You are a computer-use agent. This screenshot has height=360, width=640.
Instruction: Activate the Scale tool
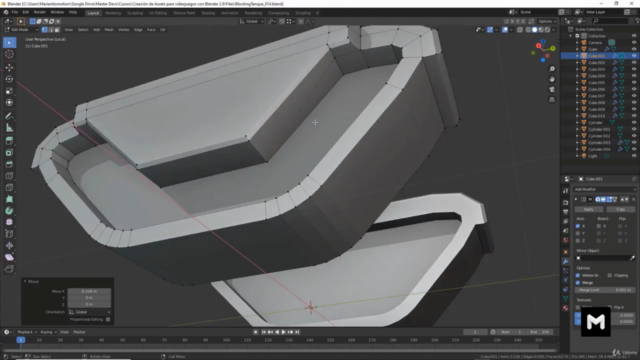[x=9, y=91]
